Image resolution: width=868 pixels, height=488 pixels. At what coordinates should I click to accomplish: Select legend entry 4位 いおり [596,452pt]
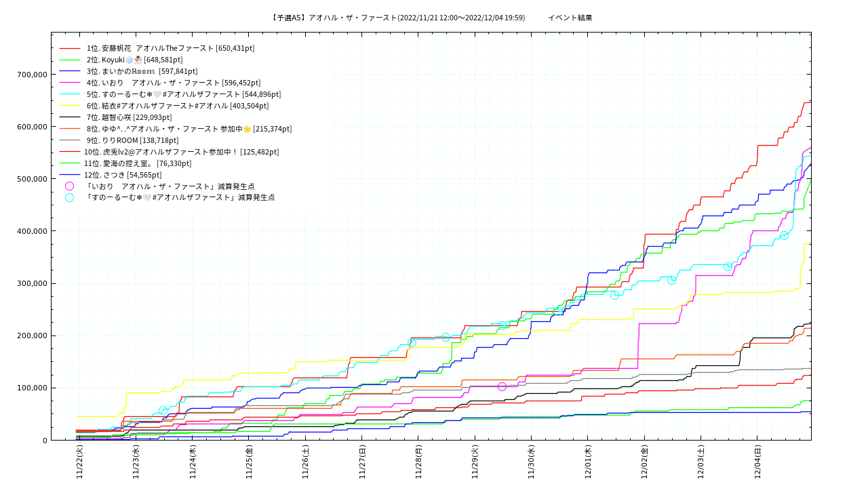[x=173, y=83]
